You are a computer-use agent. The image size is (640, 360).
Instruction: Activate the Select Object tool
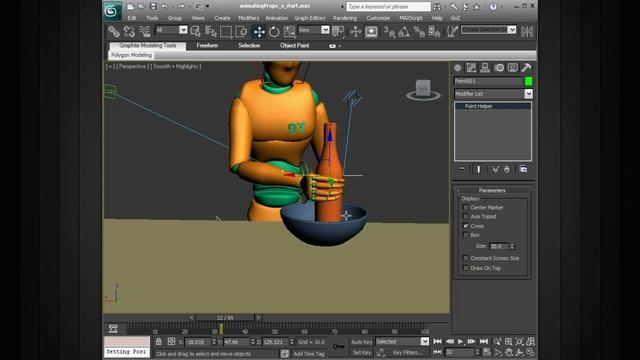click(196, 31)
